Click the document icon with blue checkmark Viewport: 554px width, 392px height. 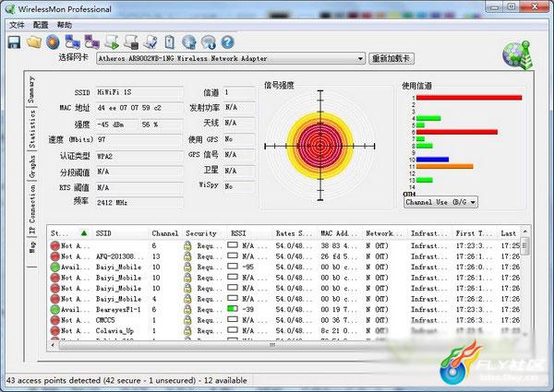(151, 42)
